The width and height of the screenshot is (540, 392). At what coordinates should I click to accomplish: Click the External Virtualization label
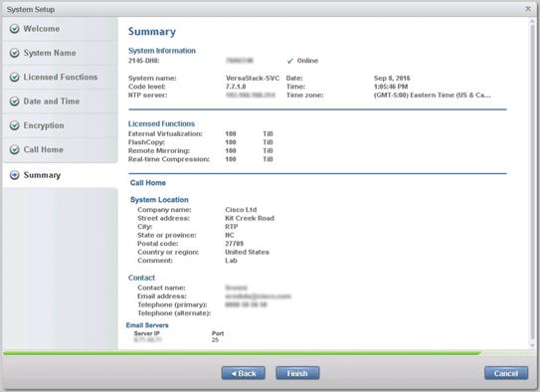click(x=165, y=133)
